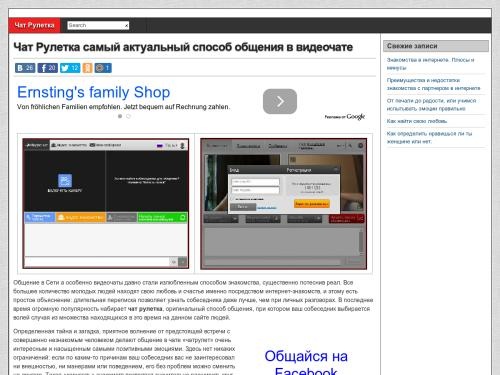
Task: Click the Google ad attribution label
Action: [x=345, y=117]
